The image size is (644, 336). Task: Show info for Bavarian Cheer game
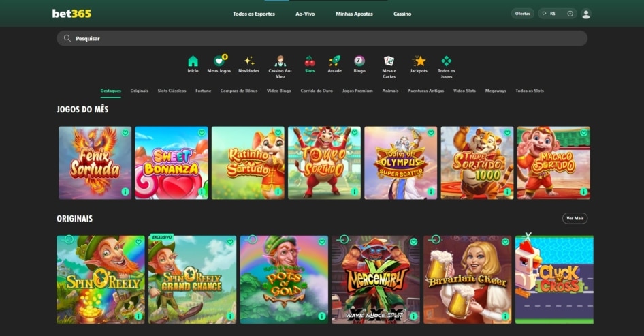coord(505,316)
